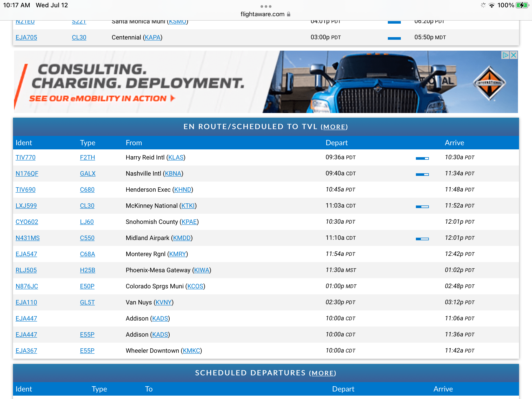The image size is (532, 399).
Task: Open flight RLJ505
Action: pyautogui.click(x=26, y=270)
